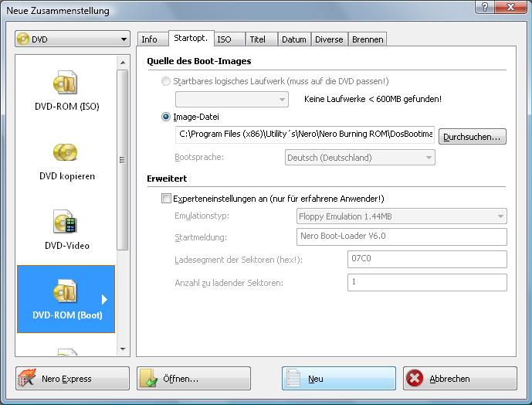Select the Image-Datei radio button
The image size is (532, 405).
165,117
